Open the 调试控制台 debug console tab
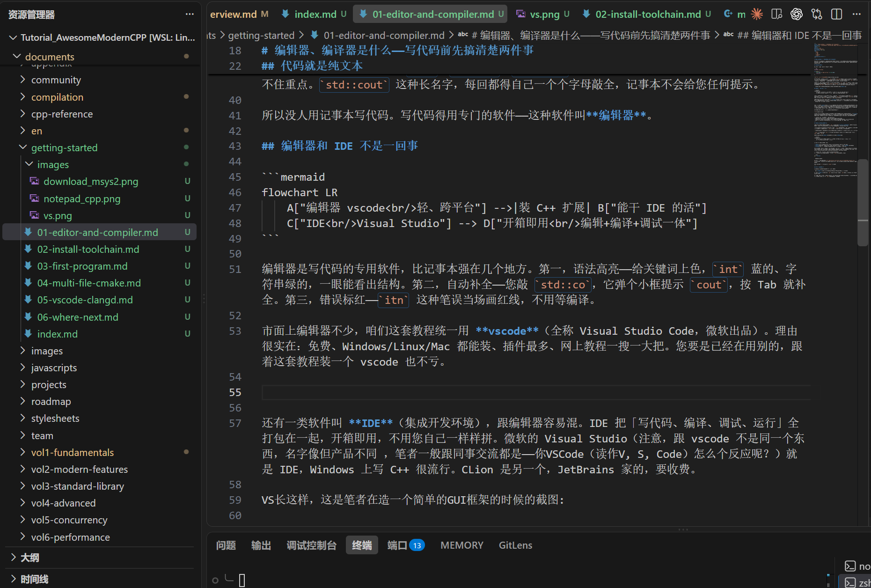 [x=312, y=545]
